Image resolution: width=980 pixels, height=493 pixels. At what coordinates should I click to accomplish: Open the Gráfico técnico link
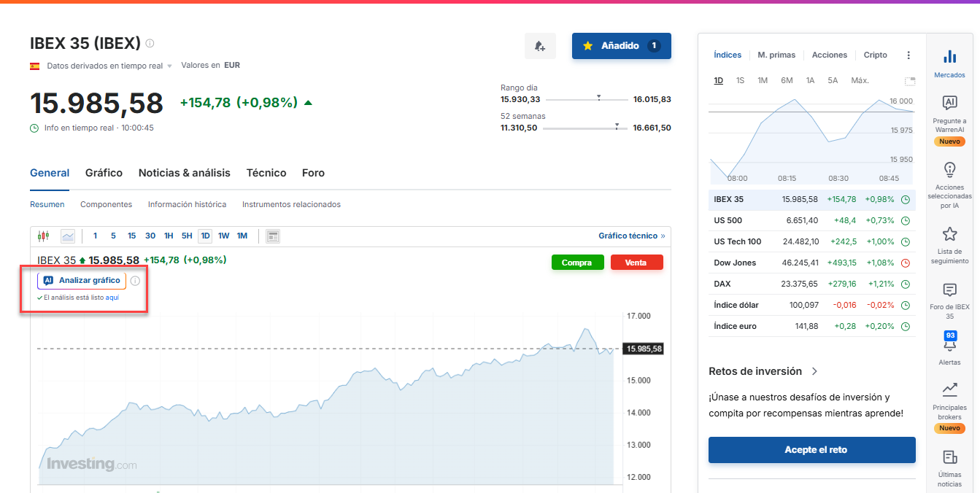point(631,236)
